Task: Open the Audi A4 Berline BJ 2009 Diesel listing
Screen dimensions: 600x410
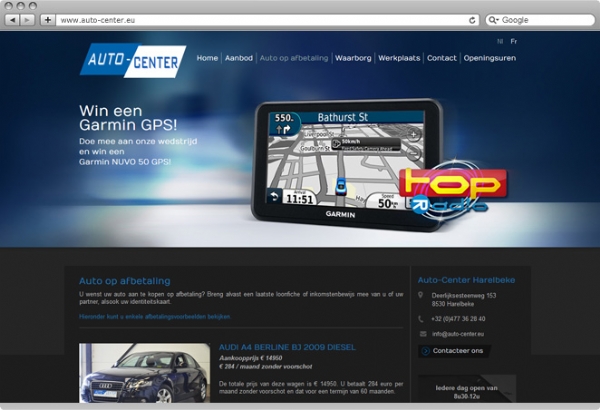Action: click(x=287, y=347)
